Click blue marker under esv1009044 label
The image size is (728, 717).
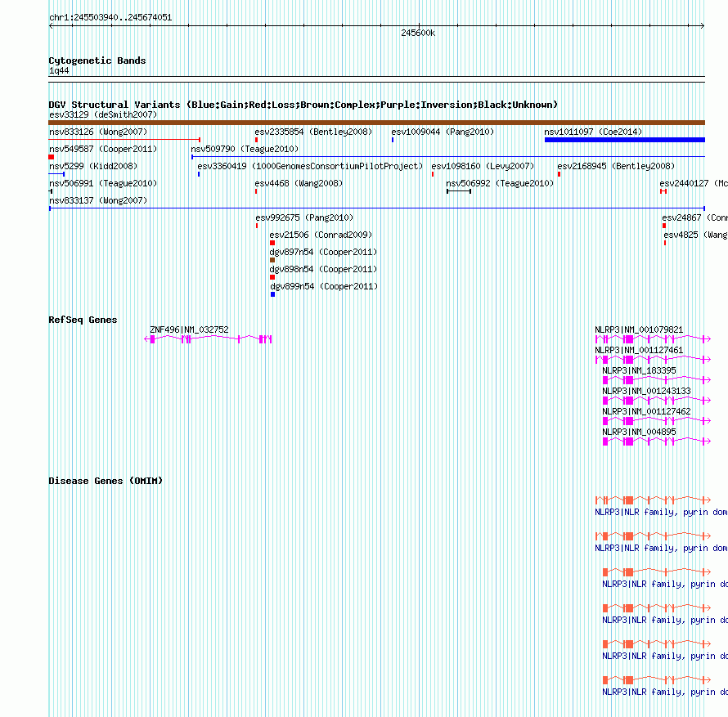[393, 140]
